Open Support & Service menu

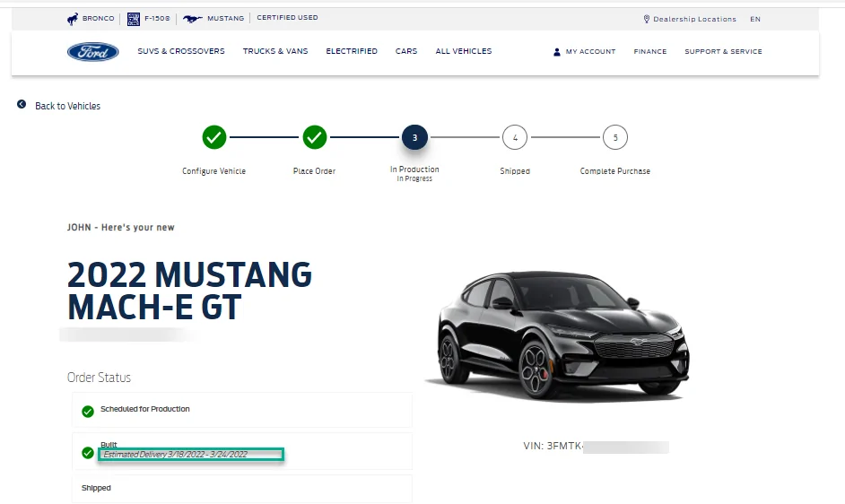(x=723, y=52)
